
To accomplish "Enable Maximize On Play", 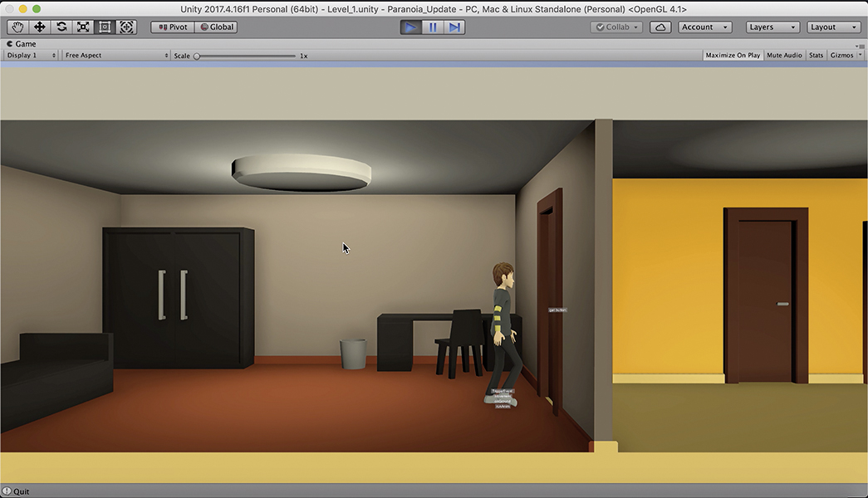I will (732, 56).
